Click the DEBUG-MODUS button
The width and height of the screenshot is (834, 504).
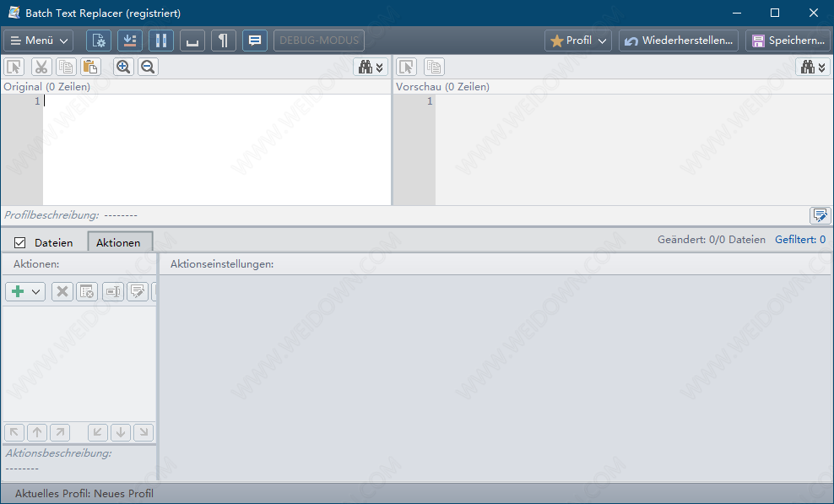[x=319, y=41]
